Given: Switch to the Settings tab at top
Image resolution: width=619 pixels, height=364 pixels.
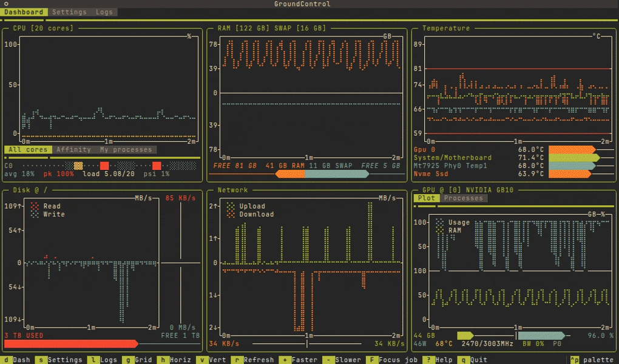Looking at the screenshot, I should [69, 12].
